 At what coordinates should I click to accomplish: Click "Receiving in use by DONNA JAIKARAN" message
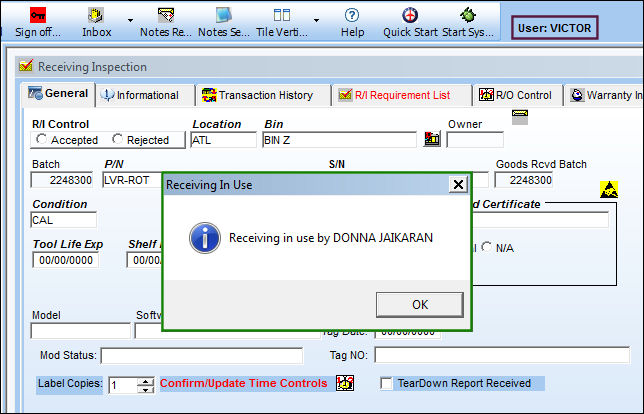point(331,238)
